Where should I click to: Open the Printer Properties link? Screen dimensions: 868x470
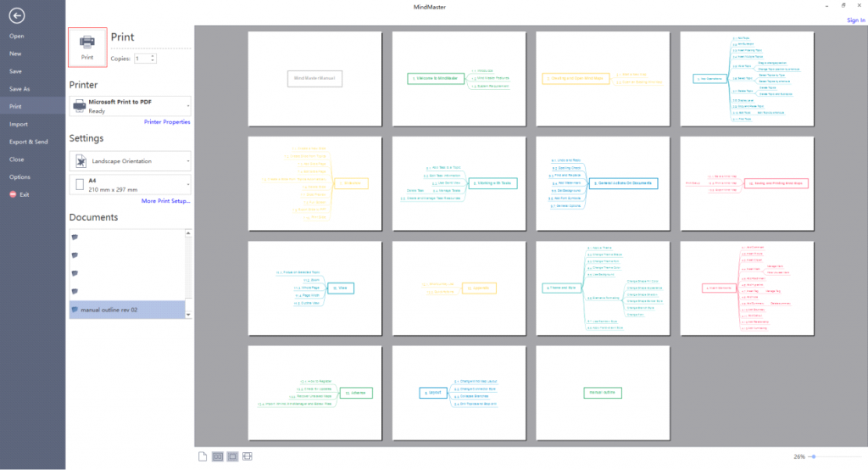coord(167,122)
